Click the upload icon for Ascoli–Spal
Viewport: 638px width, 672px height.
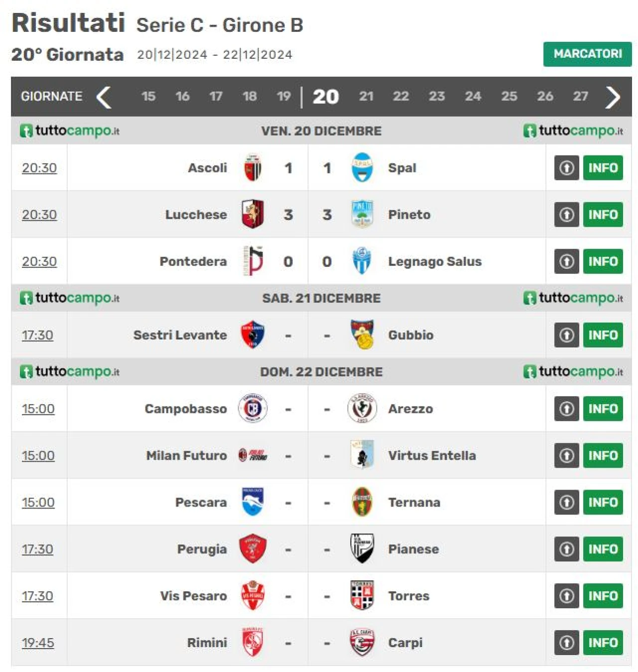566,168
